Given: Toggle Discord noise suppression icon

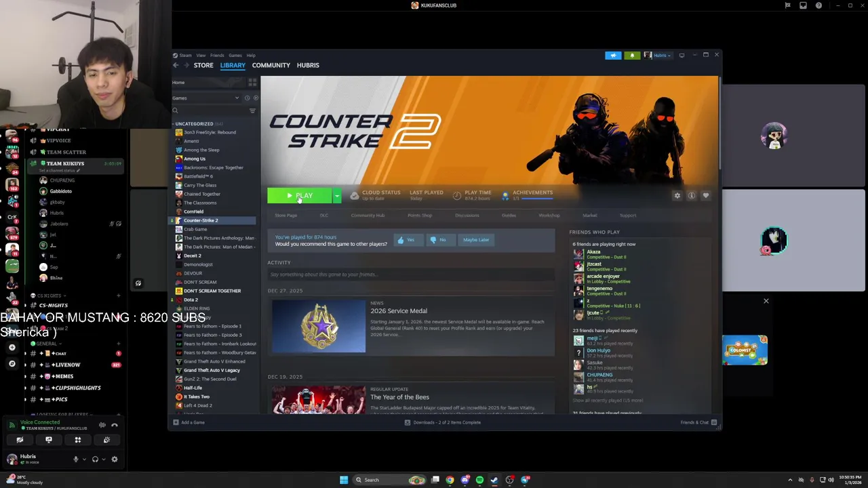Looking at the screenshot, I should 102,426.
